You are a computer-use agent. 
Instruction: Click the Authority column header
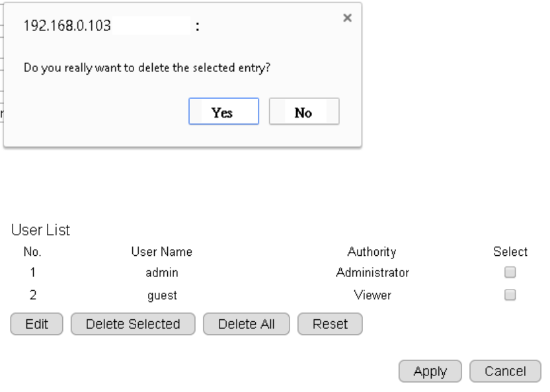click(x=372, y=252)
